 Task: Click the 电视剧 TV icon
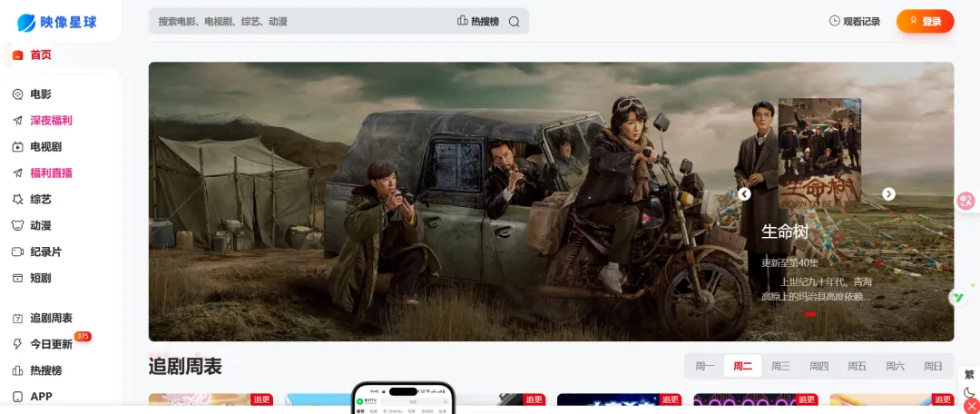coord(17,147)
